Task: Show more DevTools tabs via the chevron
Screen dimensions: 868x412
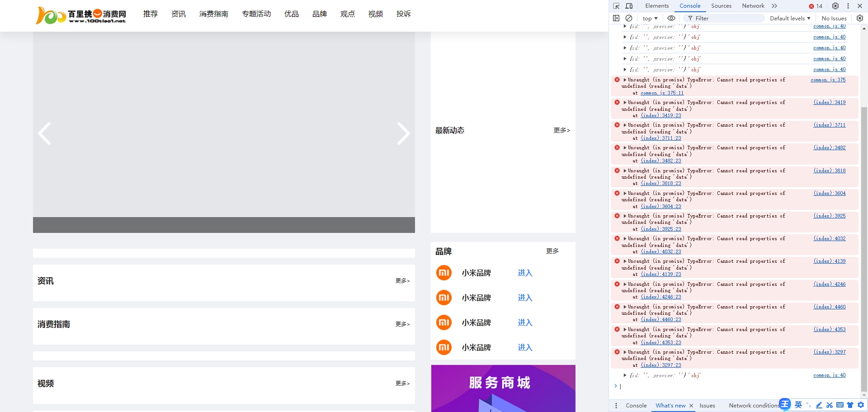Action: [774, 6]
